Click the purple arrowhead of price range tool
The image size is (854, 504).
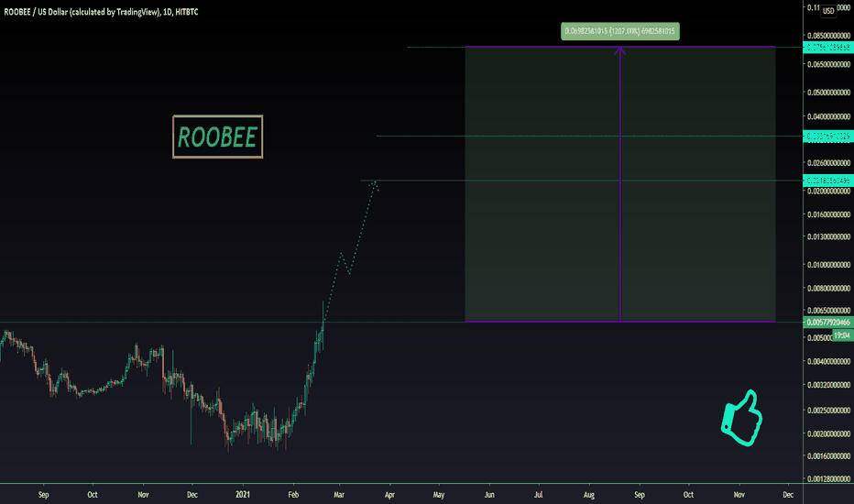[x=619, y=50]
